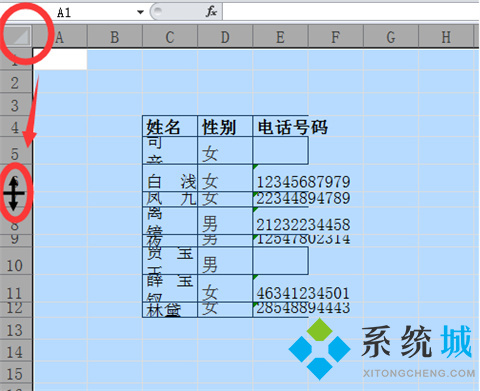Click the empty phone cell in row 5
The image size is (480, 391).
tap(281, 150)
